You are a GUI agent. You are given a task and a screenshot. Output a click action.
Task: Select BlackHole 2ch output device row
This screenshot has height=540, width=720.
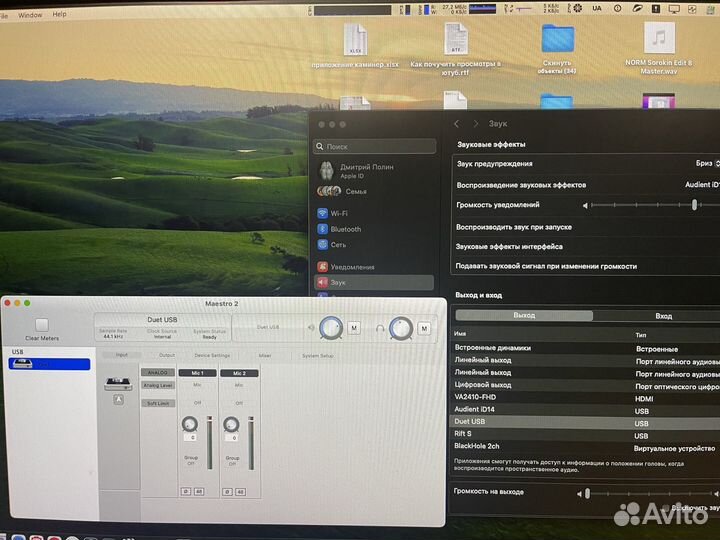point(586,446)
